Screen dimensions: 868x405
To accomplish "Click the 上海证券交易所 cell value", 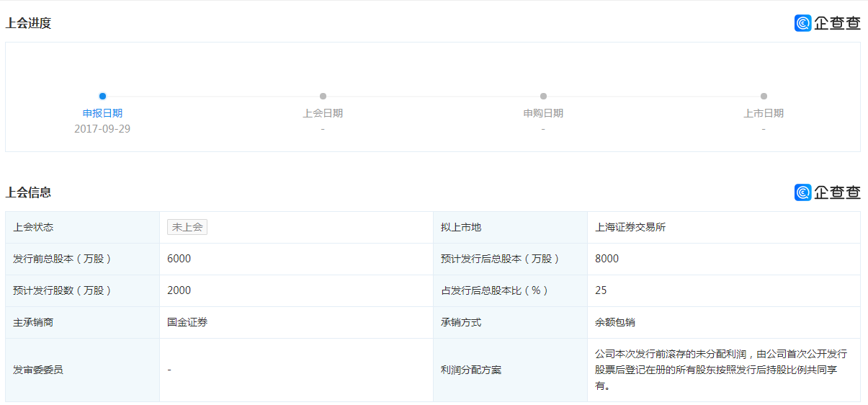I will [630, 227].
